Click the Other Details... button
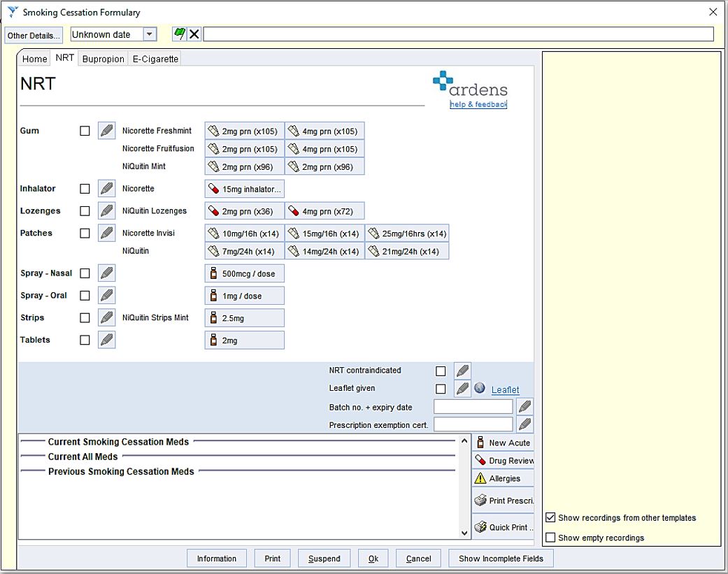 coord(34,35)
